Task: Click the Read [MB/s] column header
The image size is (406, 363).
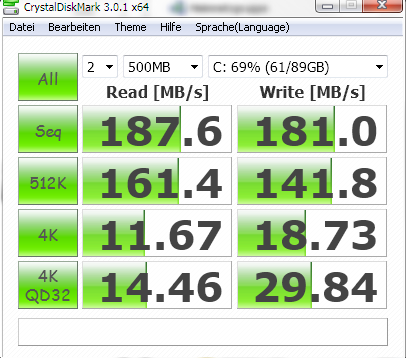Action: tap(157, 92)
